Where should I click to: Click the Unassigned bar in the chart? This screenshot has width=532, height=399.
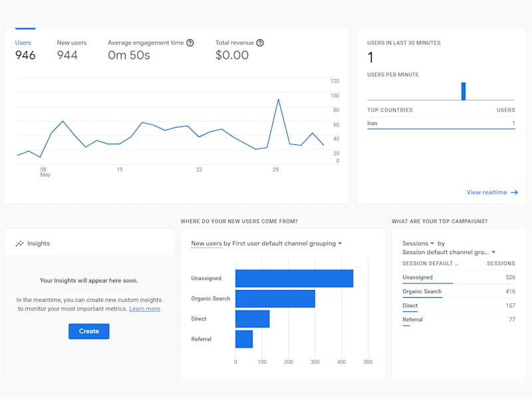pyautogui.click(x=294, y=278)
